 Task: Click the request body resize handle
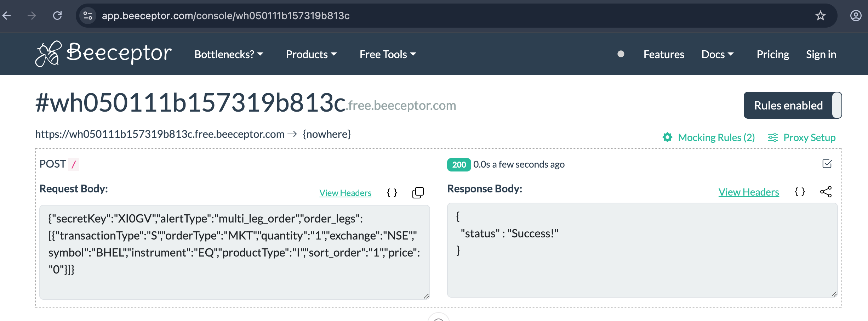point(426,296)
